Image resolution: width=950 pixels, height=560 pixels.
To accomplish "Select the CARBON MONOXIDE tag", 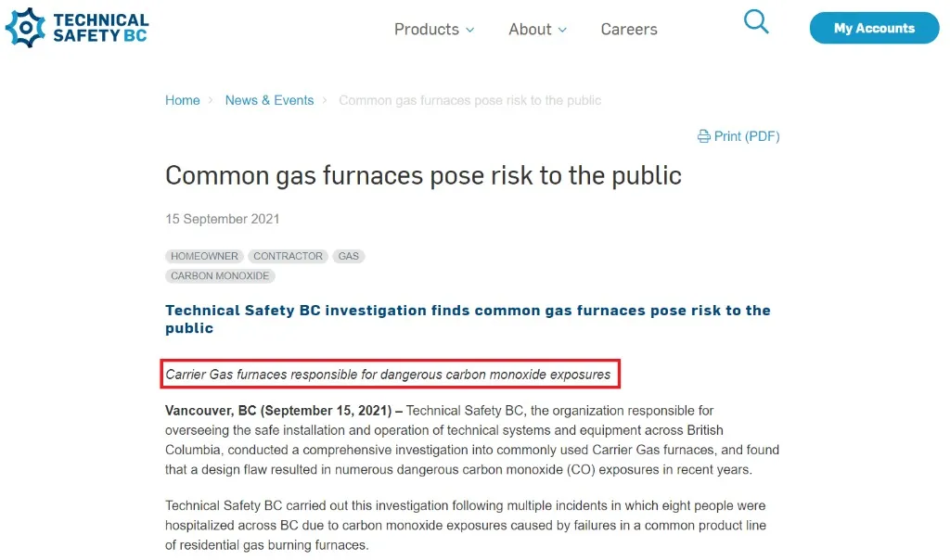I will 220,275.
